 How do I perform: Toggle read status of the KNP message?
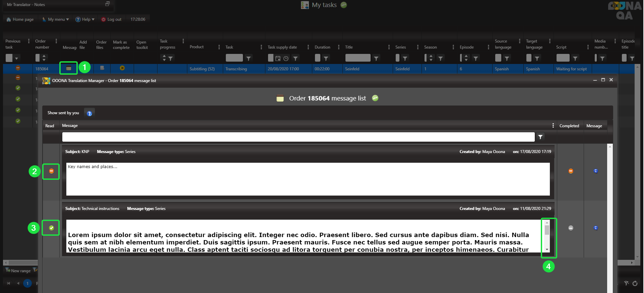tap(51, 171)
